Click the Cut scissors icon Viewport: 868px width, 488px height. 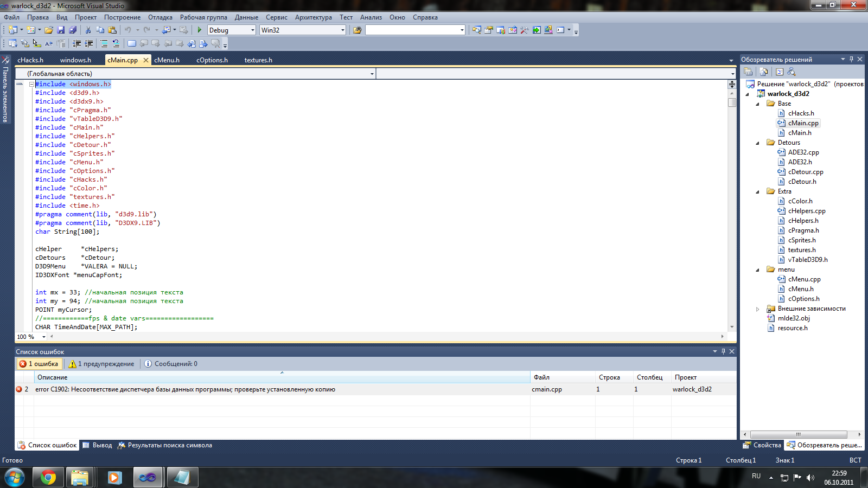(88, 30)
